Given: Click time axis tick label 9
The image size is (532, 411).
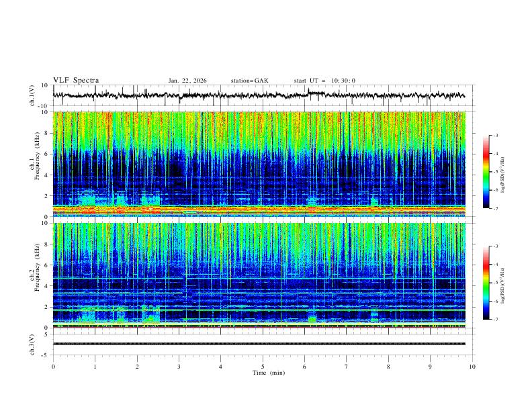Looking at the screenshot, I should point(430,367).
